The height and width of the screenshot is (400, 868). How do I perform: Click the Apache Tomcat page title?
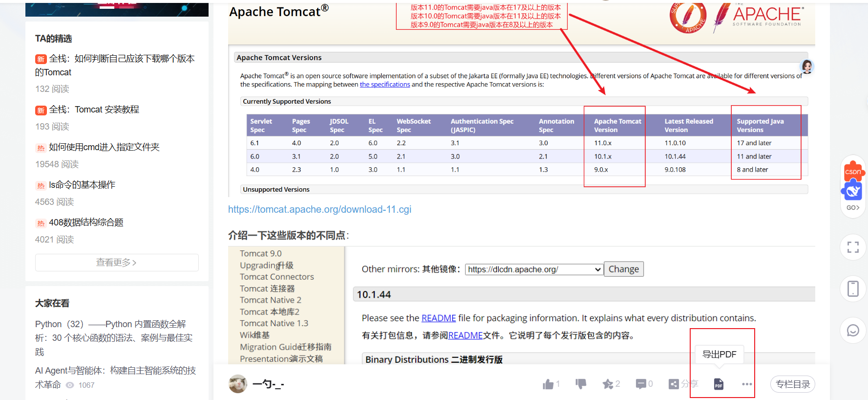pos(279,11)
